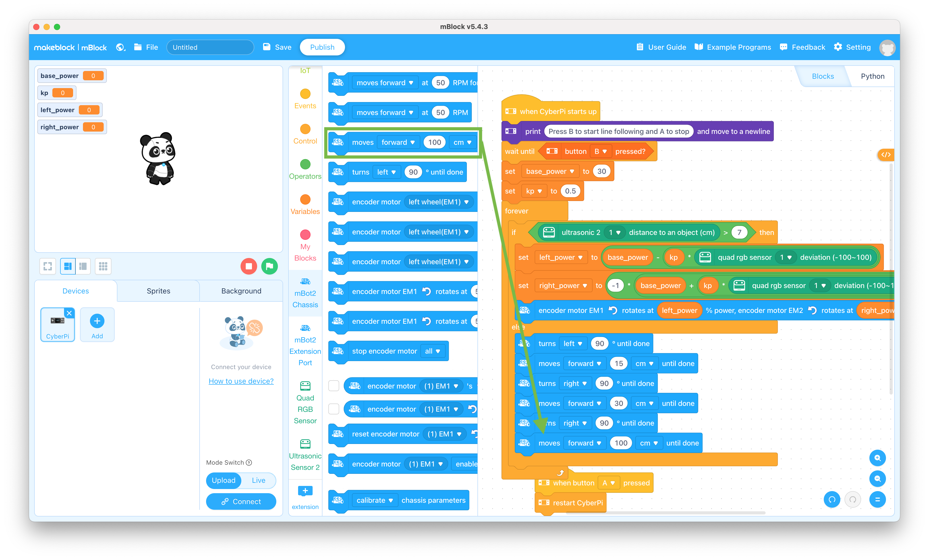Switch to the Sprites tab
The width and height of the screenshot is (929, 560).
157,290
